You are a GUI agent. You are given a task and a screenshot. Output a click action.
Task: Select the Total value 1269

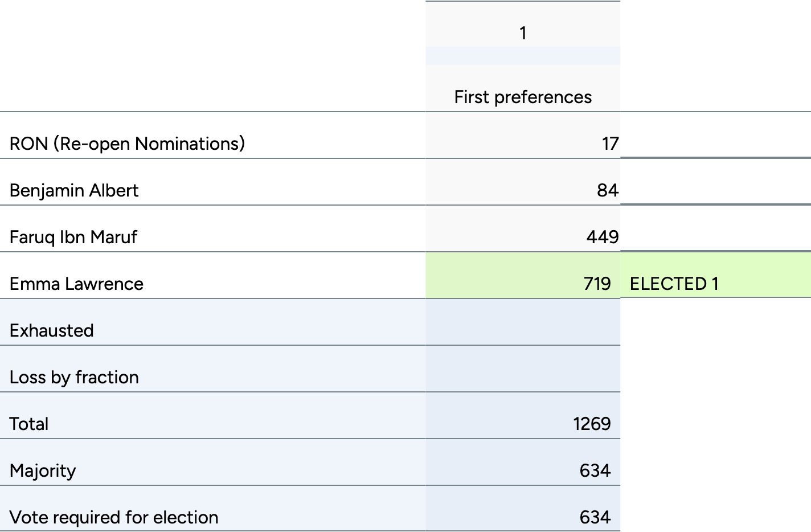(x=592, y=424)
